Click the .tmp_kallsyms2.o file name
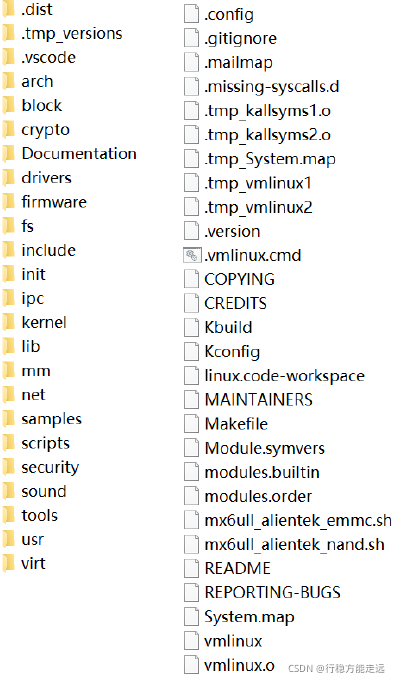 [x=267, y=135]
